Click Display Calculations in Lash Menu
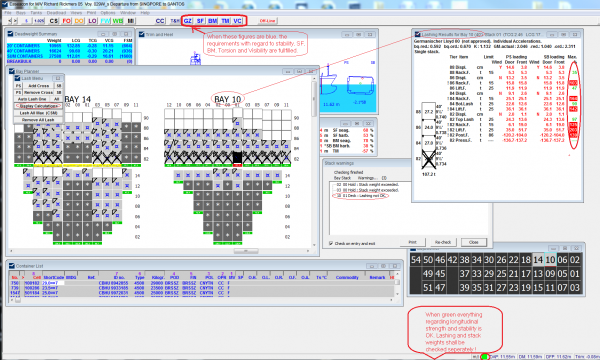The image size is (600, 360). 38,106
